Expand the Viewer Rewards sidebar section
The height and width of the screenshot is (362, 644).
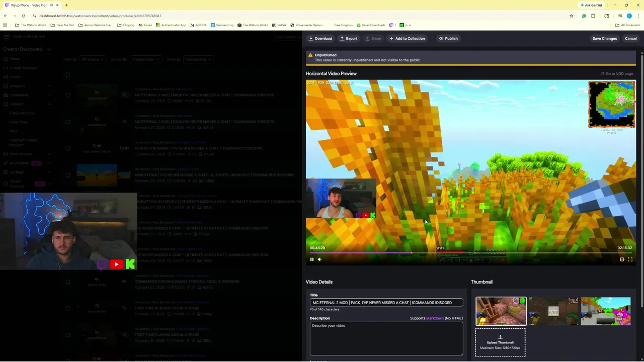[49, 184]
